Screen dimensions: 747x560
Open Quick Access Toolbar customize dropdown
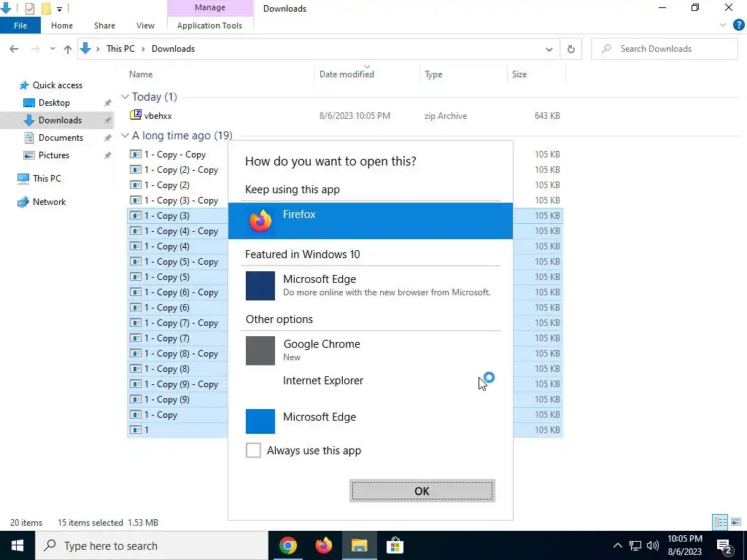(59, 9)
